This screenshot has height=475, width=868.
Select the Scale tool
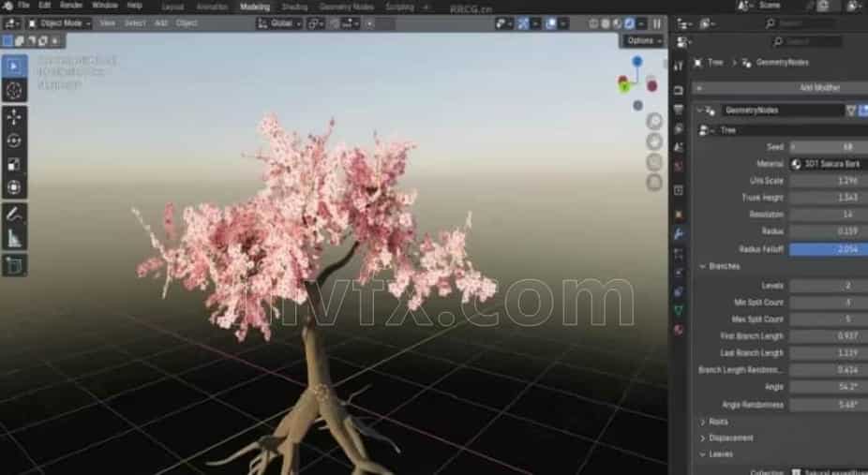click(x=14, y=165)
